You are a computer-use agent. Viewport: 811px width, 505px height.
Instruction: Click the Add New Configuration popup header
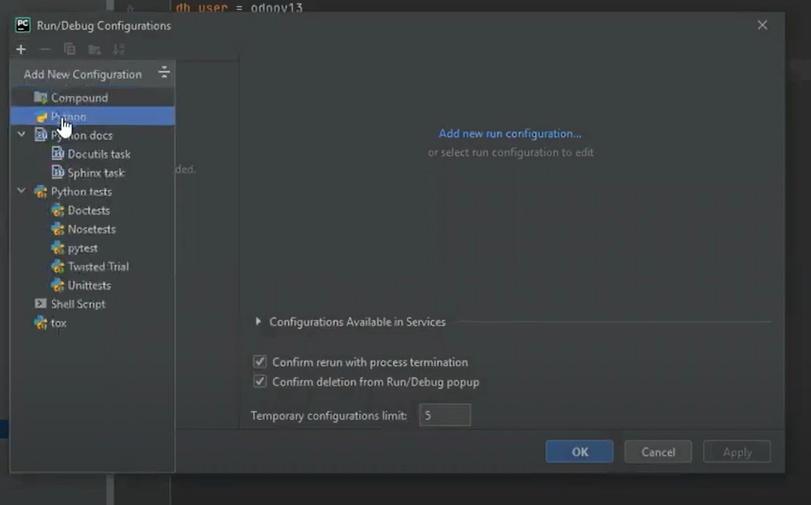[83, 74]
